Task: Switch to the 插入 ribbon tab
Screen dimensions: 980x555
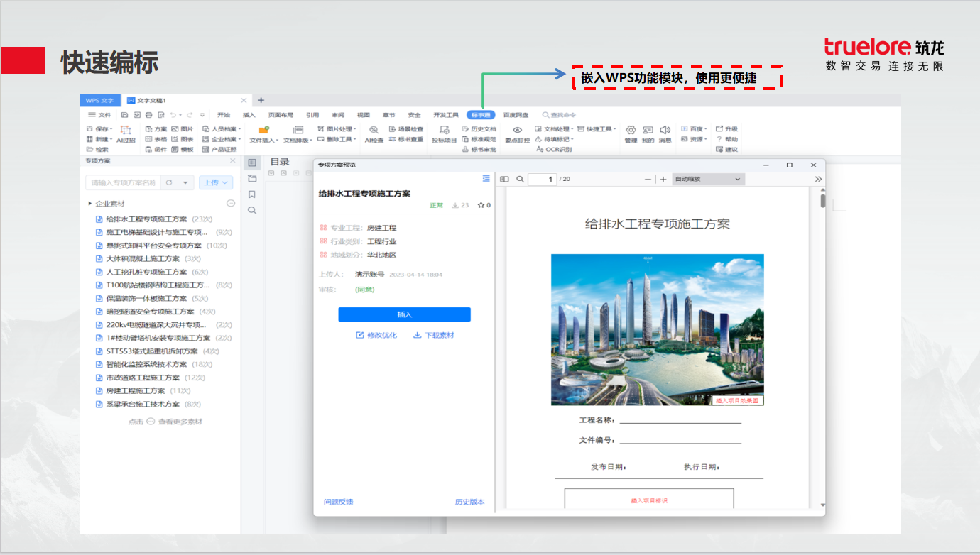Action: point(249,115)
